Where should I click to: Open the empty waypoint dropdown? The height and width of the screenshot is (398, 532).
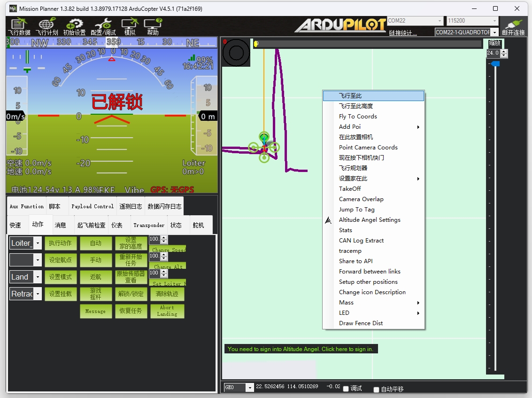point(38,260)
